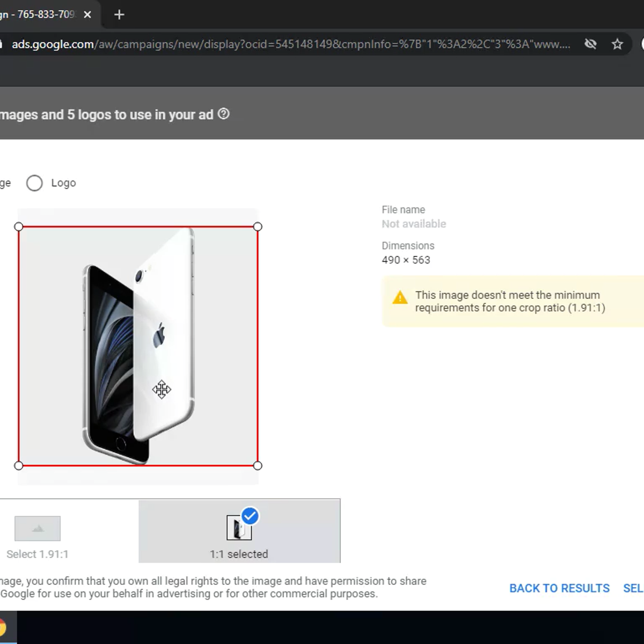Viewport: 644px width, 644px height.
Task: Switch to the Google Ads campaign tab
Action: coord(38,14)
